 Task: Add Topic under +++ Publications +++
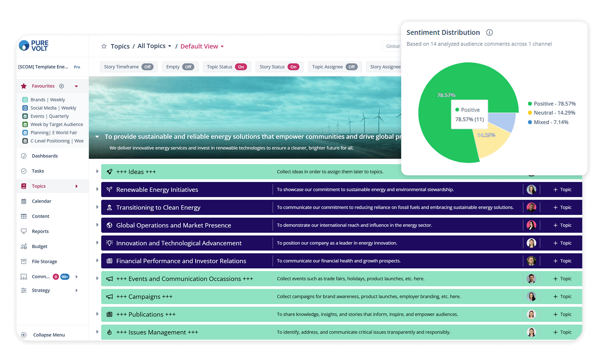(562, 314)
